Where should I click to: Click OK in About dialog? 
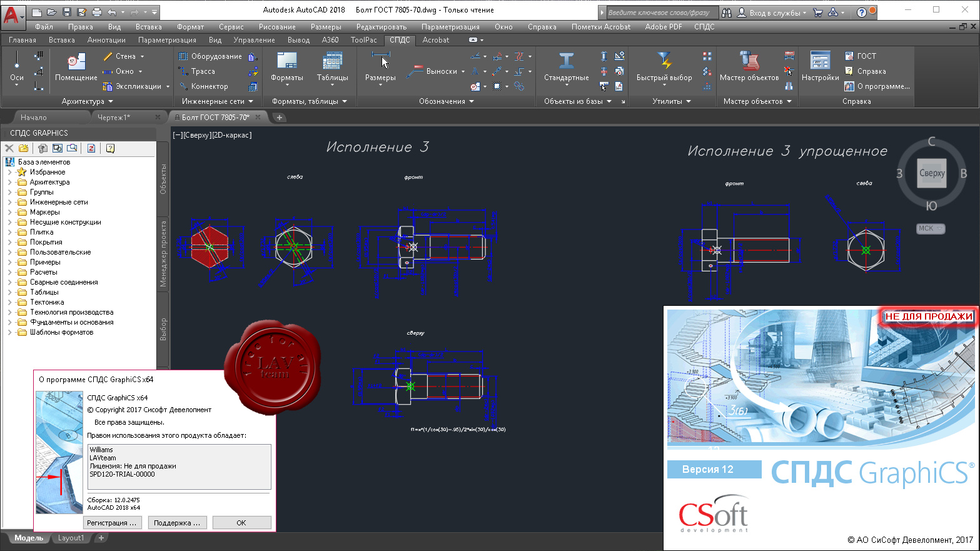pos(241,523)
